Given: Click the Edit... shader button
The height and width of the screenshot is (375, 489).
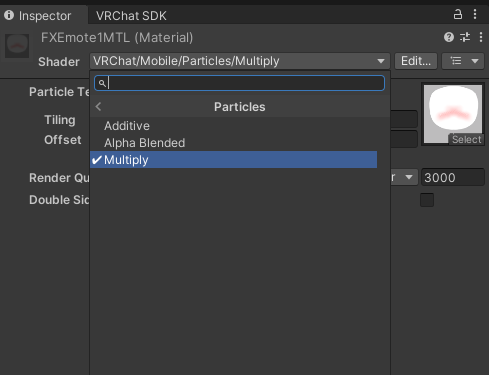Looking at the screenshot, I should click(x=416, y=61).
